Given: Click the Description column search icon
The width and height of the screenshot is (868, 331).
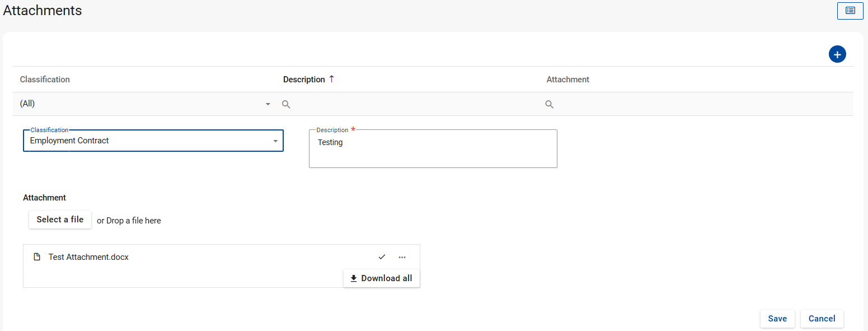Looking at the screenshot, I should coord(286,104).
